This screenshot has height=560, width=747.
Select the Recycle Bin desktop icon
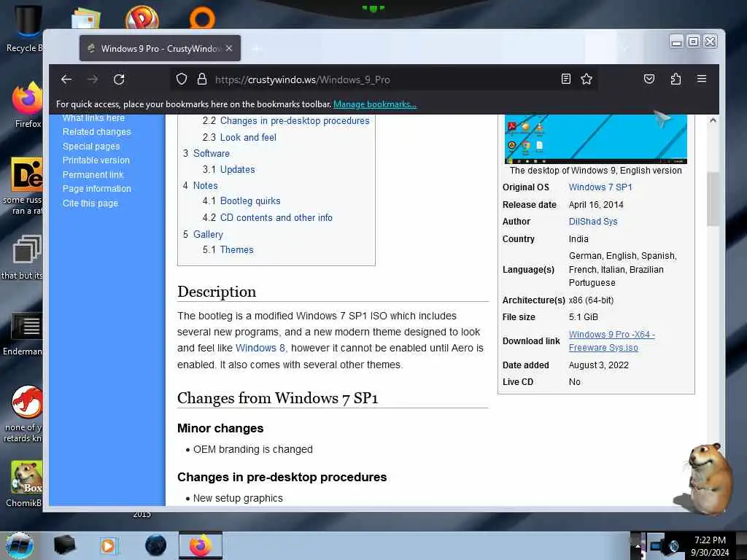pyautogui.click(x=26, y=28)
